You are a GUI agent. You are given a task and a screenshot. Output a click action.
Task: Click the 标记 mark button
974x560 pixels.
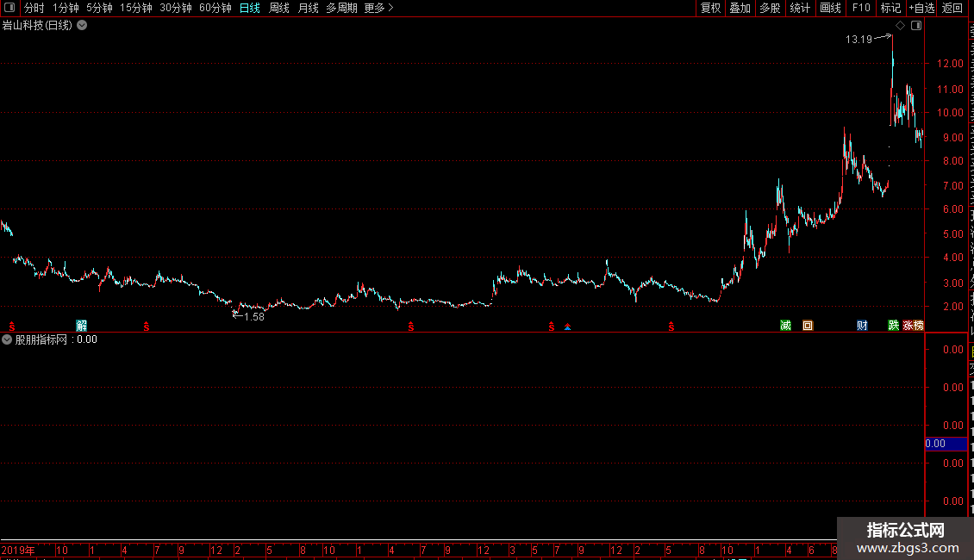(890, 8)
